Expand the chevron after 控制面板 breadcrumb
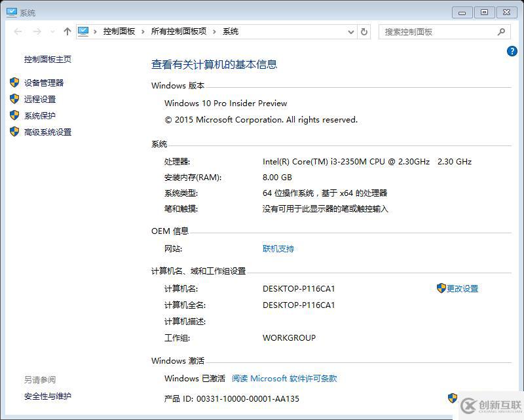The image size is (524, 420). tap(143, 31)
